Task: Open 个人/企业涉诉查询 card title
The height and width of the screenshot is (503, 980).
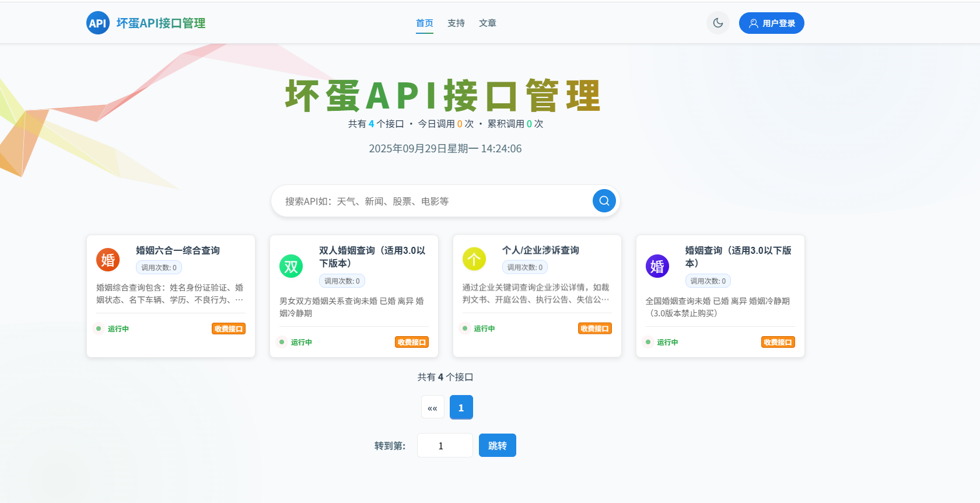Action: click(540, 250)
